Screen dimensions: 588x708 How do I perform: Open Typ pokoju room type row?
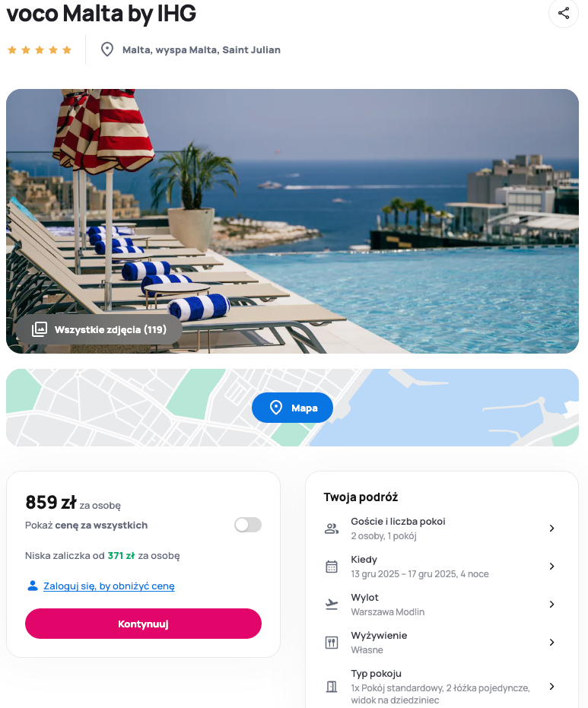coord(441,686)
